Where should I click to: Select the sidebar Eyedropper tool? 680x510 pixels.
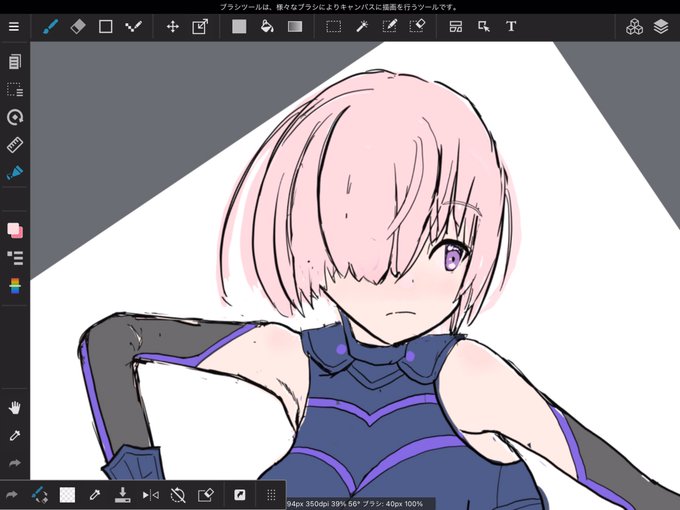click(x=15, y=435)
